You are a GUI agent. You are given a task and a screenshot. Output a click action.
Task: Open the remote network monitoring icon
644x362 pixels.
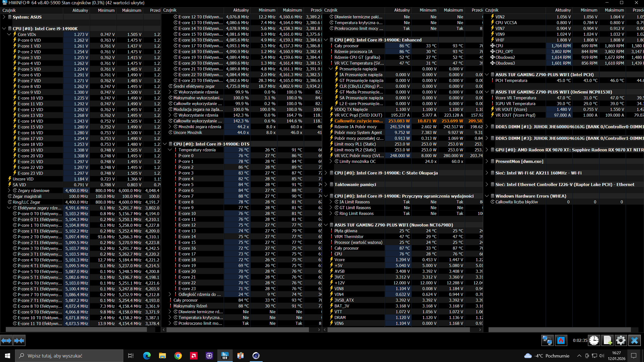click(x=547, y=341)
